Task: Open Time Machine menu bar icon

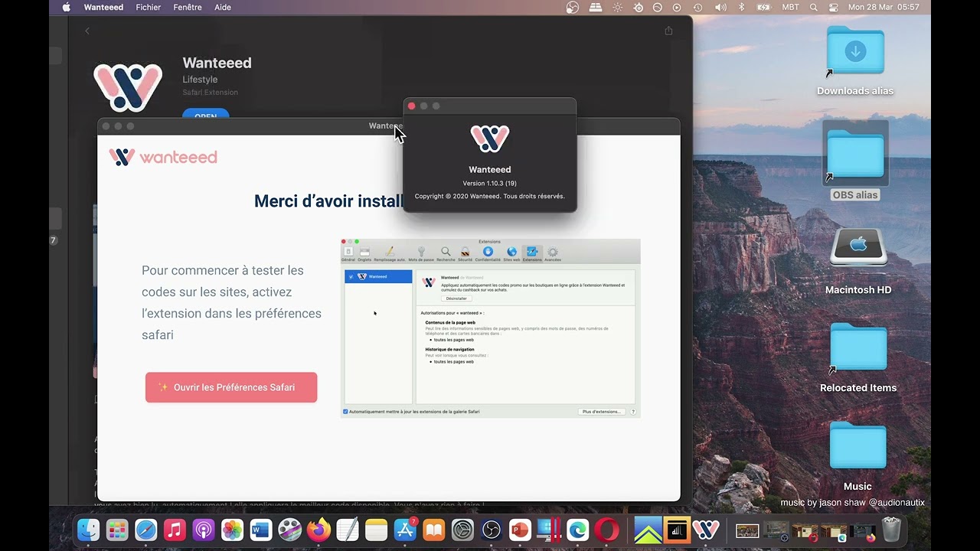Action: pyautogui.click(x=698, y=7)
